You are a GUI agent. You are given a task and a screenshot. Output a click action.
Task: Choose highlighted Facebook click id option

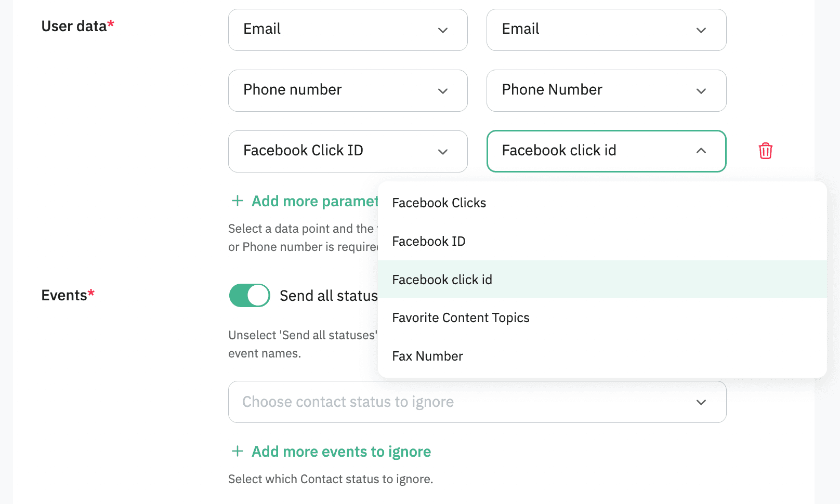[442, 280]
